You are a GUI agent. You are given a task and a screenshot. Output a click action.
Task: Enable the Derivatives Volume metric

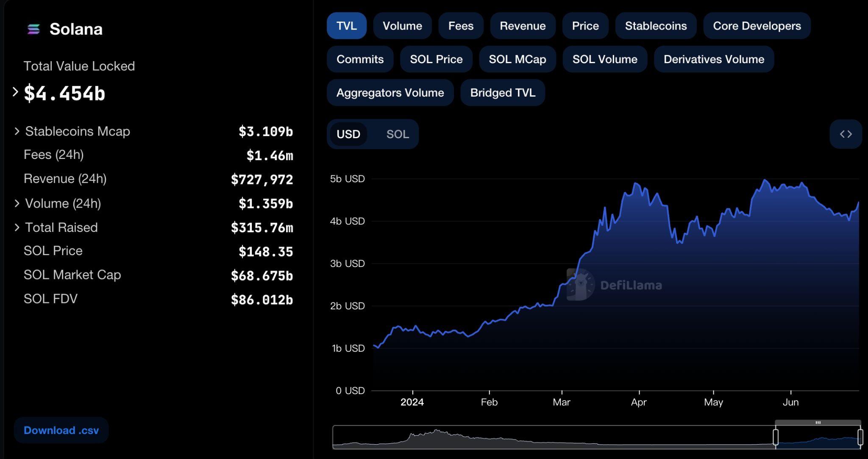coord(714,59)
